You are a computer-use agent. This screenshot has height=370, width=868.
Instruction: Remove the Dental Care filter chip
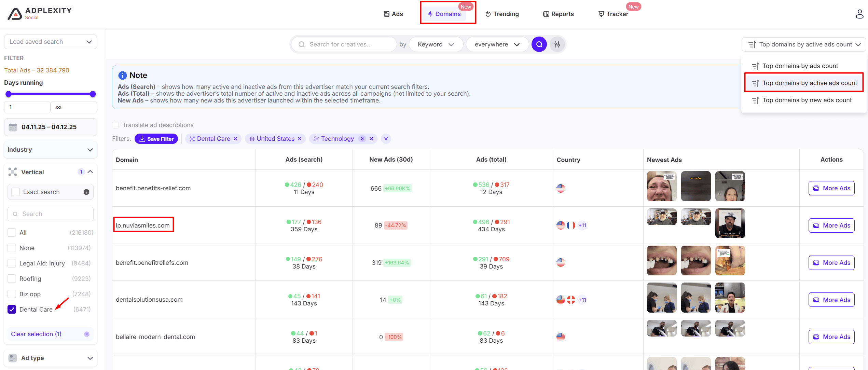click(x=235, y=139)
